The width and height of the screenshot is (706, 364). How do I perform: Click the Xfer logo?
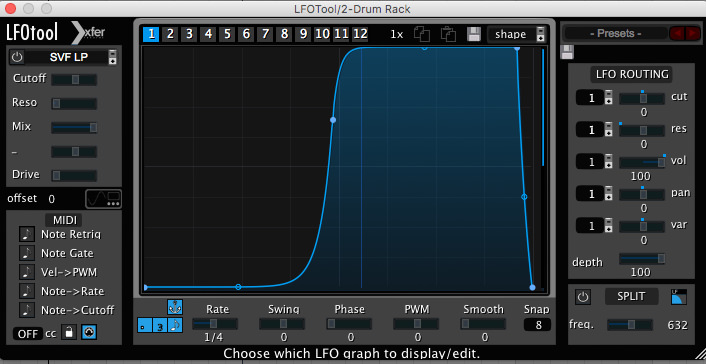click(x=89, y=32)
